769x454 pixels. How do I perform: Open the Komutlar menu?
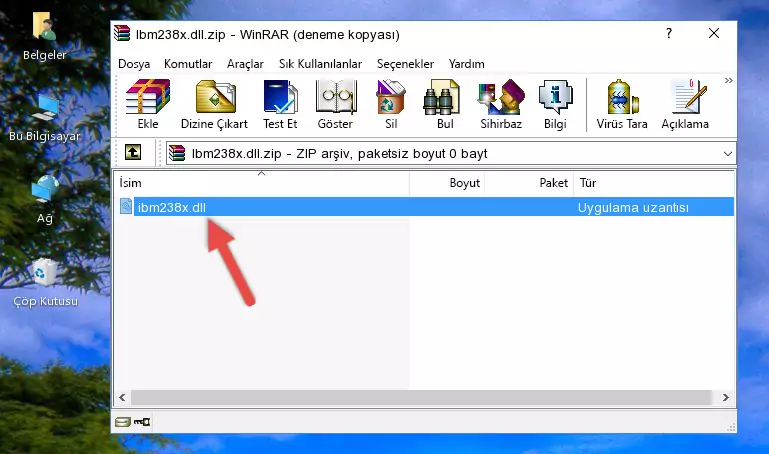[188, 64]
